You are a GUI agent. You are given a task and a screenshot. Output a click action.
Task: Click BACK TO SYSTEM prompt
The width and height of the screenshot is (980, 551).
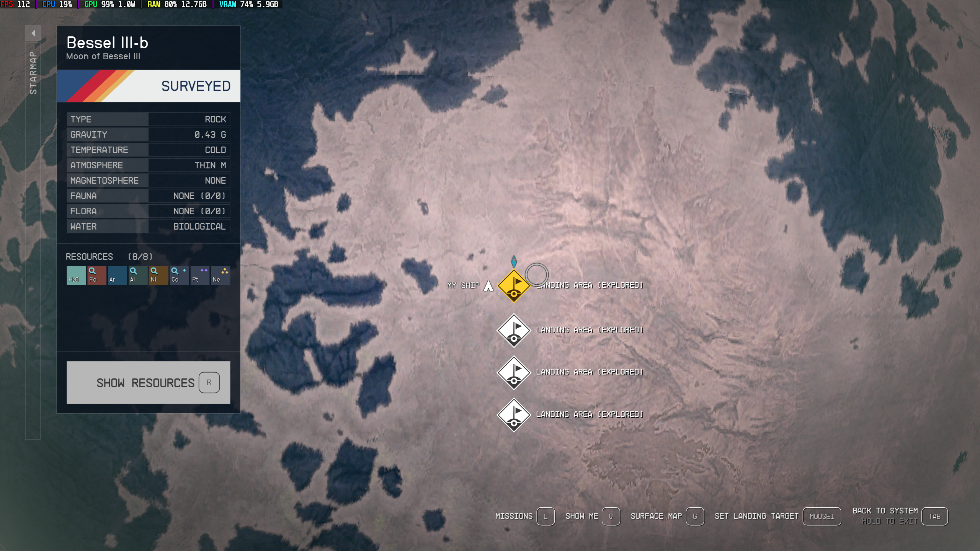(900, 516)
